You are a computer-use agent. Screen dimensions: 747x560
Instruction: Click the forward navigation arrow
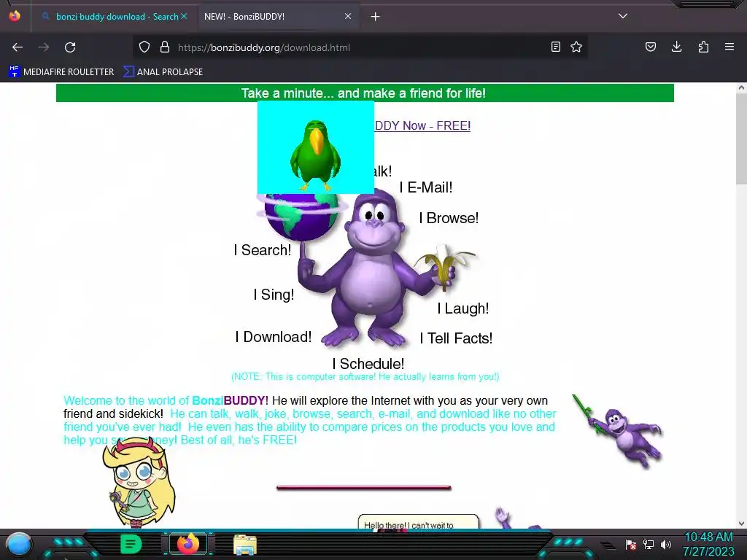[x=44, y=47]
